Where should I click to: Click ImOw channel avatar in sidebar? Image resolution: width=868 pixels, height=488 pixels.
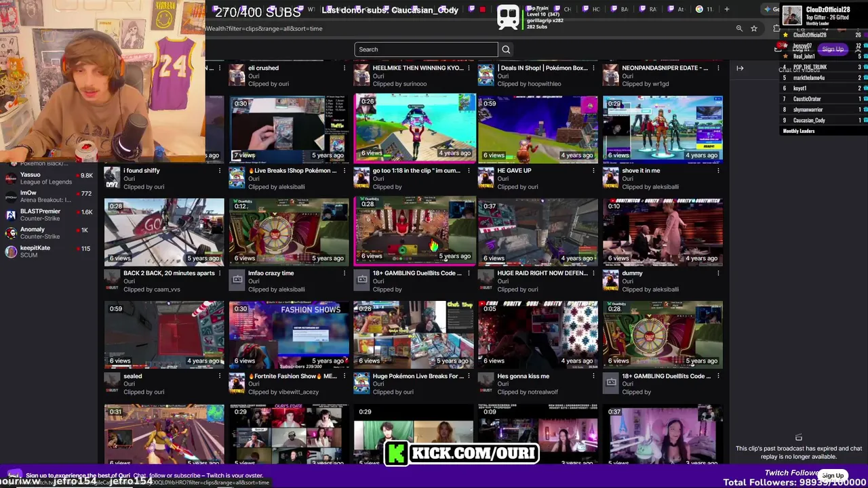[11, 197]
